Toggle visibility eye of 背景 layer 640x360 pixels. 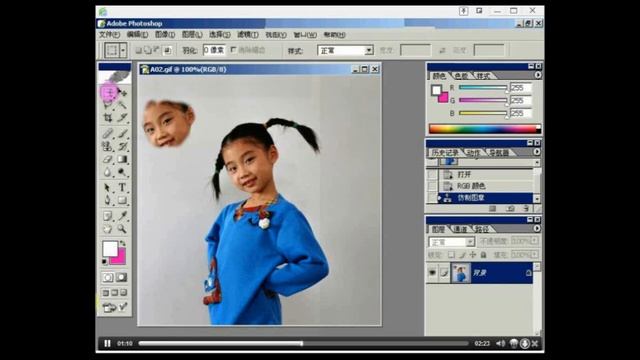432,273
